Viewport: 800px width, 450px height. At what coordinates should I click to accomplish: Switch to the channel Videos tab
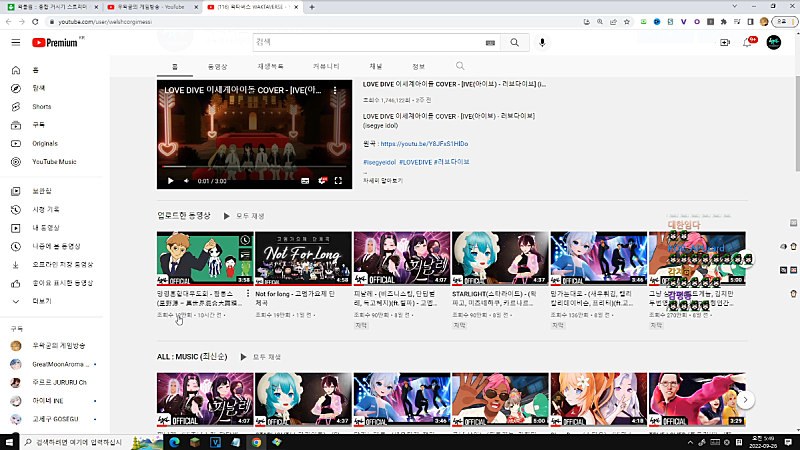(x=218, y=67)
